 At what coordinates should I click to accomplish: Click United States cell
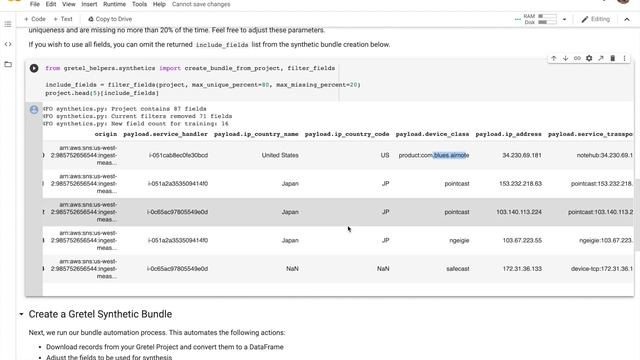[280, 155]
